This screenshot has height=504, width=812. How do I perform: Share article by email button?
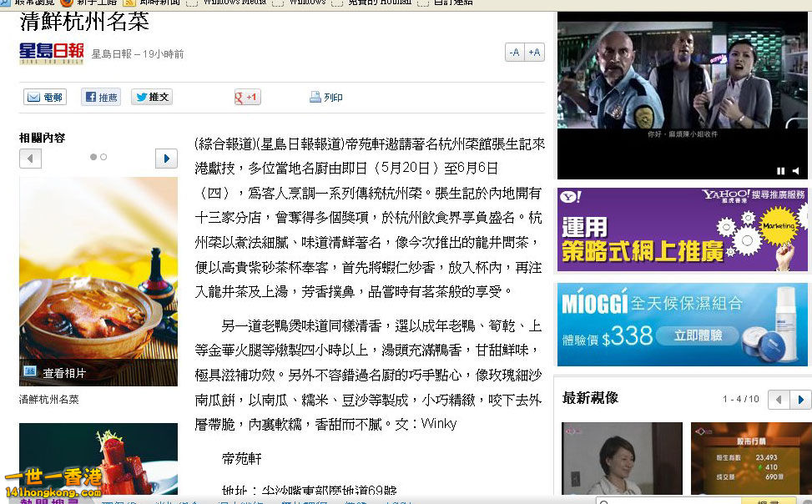45,98
